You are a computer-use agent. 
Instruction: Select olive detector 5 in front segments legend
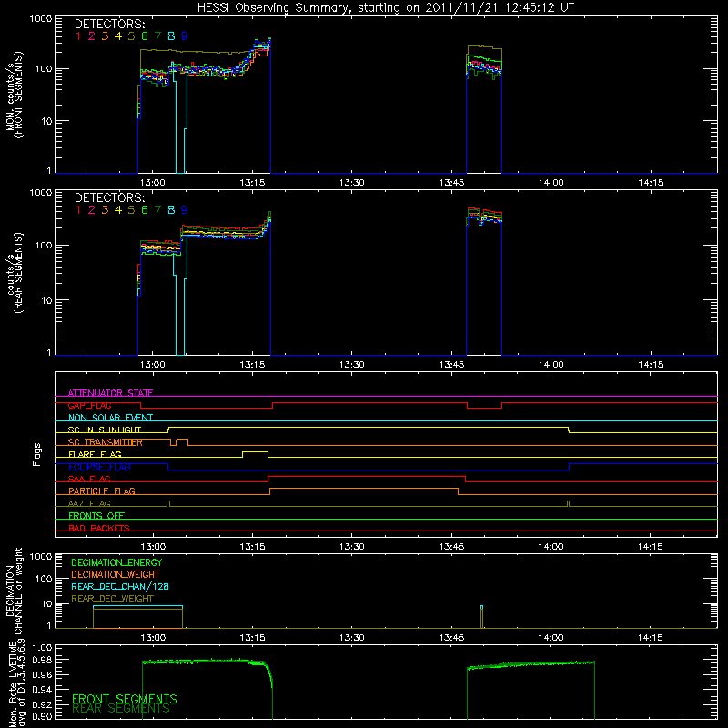pos(131,36)
